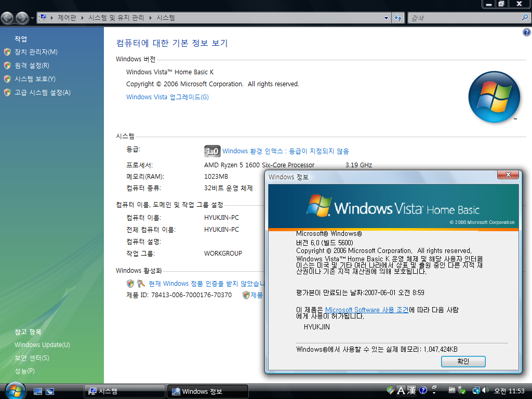This screenshot has height=399, width=532.
Task: Open the help question mark icon in System window
Action: point(527,32)
